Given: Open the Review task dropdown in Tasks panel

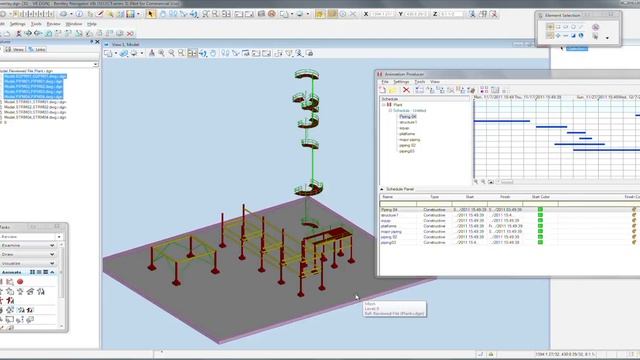Looking at the screenshot, I should point(59,237).
